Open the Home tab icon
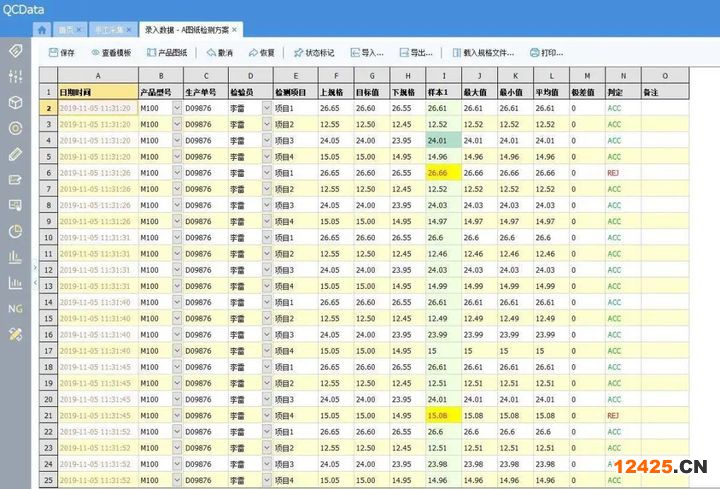 [42, 30]
